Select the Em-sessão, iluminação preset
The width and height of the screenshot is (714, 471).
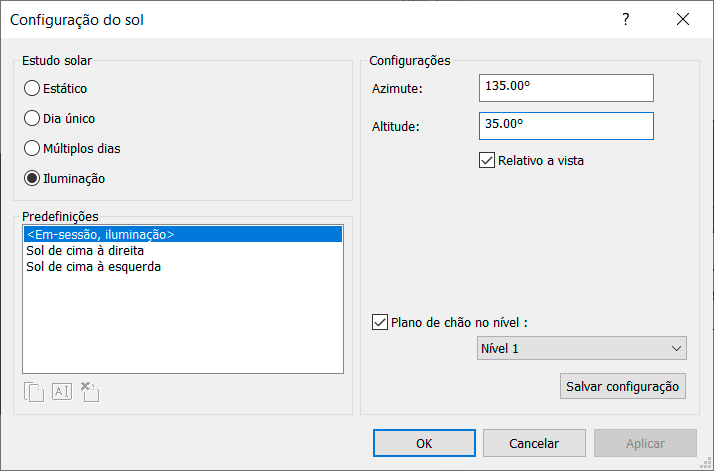tap(182, 235)
